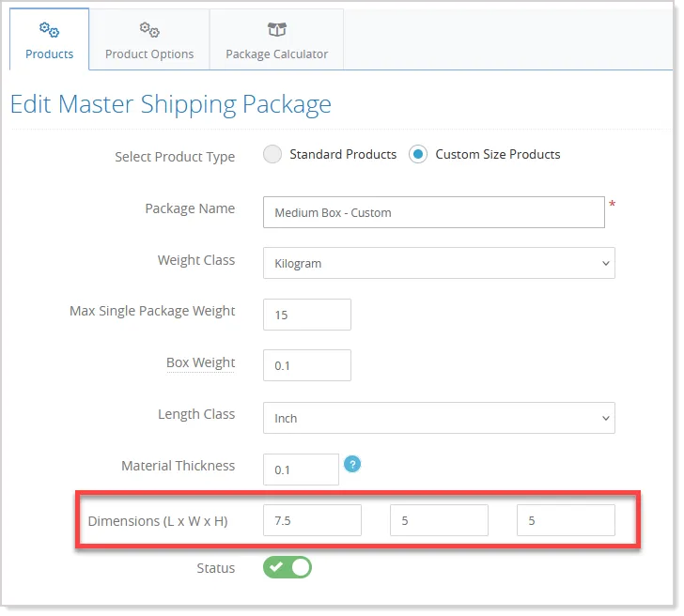Click the width field, the middle Dimensions box
This screenshot has width=684, height=616.
(x=439, y=520)
